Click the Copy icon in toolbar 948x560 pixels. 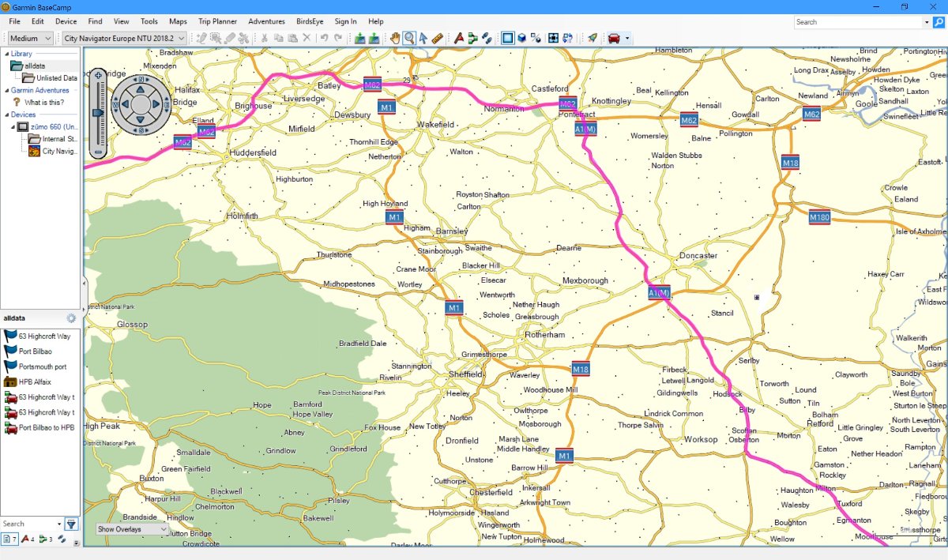point(279,38)
